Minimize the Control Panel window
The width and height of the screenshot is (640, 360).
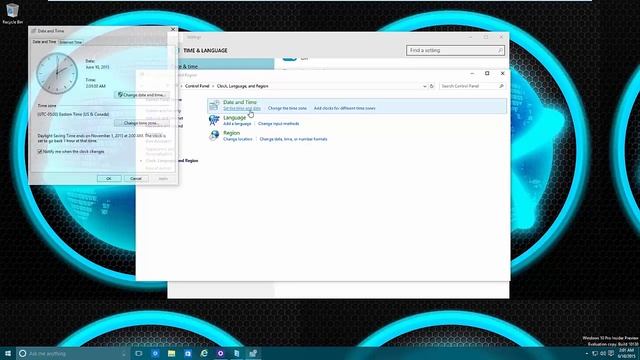(x=472, y=73)
